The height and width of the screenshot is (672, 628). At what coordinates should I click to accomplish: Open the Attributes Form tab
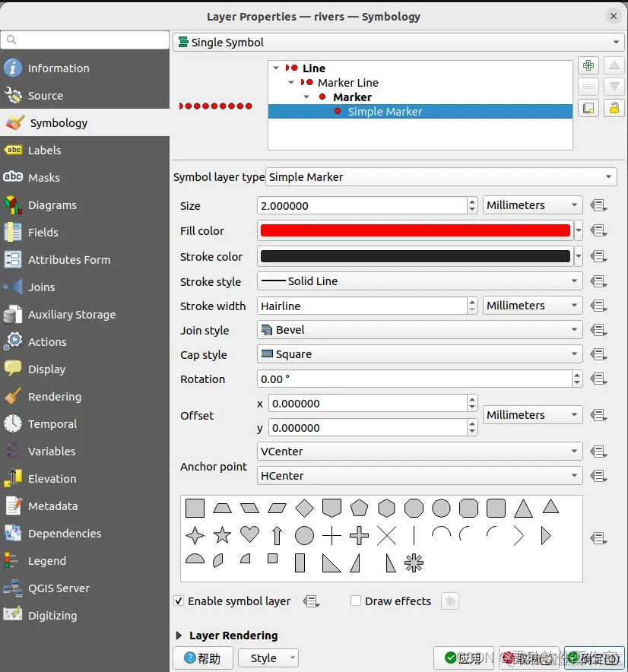pos(85,260)
